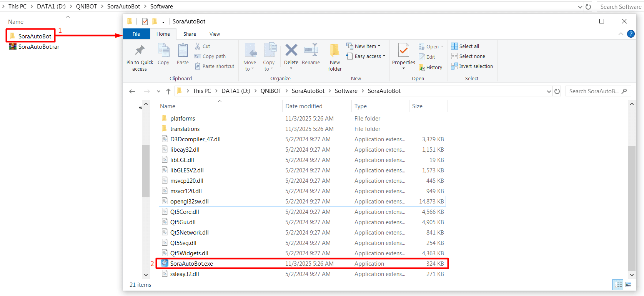Open the File tab
This screenshot has width=644, height=296.
coord(136,34)
